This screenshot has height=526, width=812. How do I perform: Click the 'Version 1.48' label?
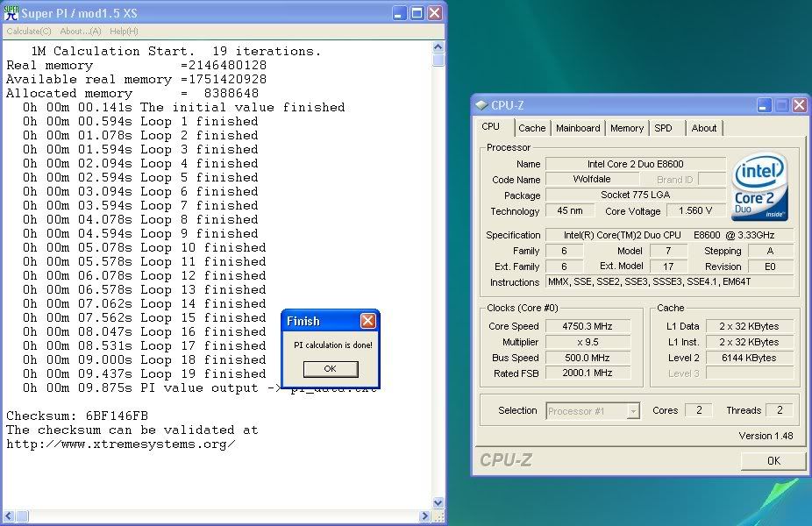pyautogui.click(x=766, y=436)
